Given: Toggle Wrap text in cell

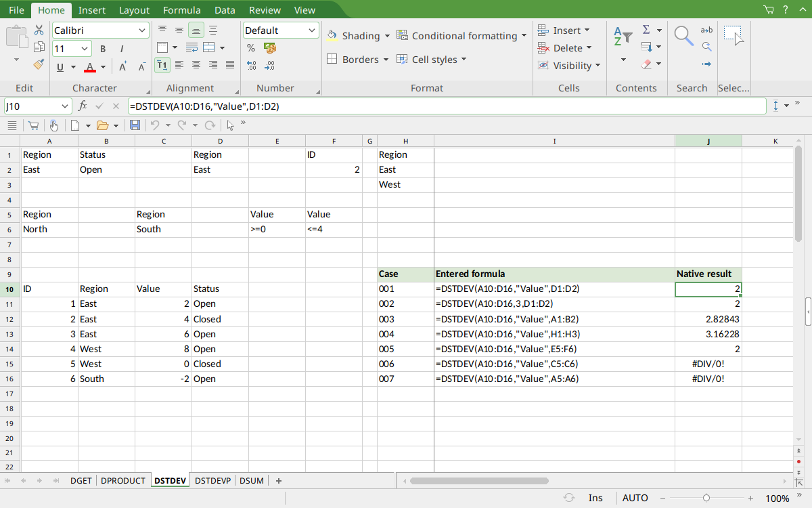Looking at the screenshot, I should 192,47.
